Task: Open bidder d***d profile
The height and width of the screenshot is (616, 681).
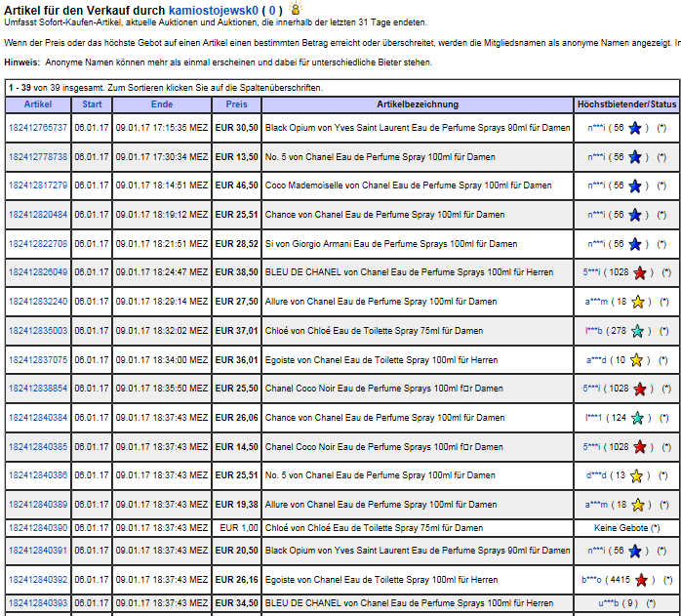Action: [x=596, y=475]
